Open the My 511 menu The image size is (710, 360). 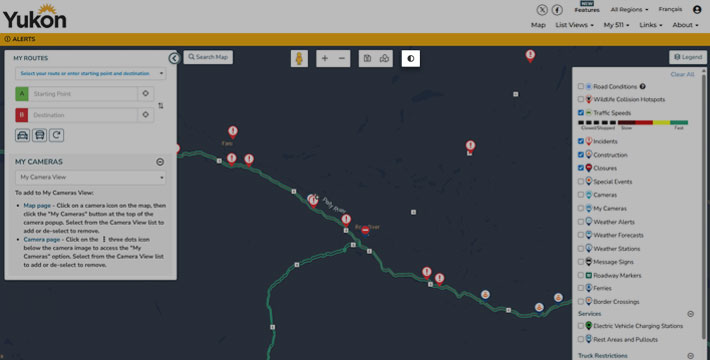pos(616,25)
